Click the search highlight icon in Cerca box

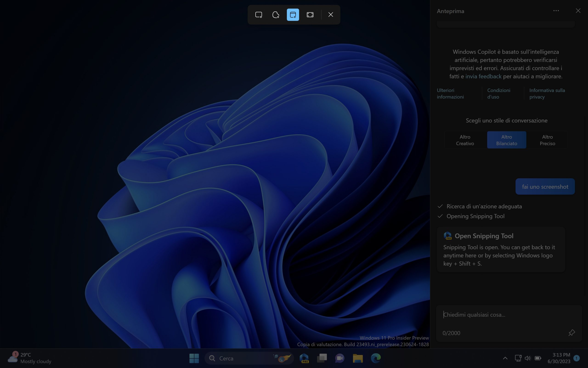point(282,358)
